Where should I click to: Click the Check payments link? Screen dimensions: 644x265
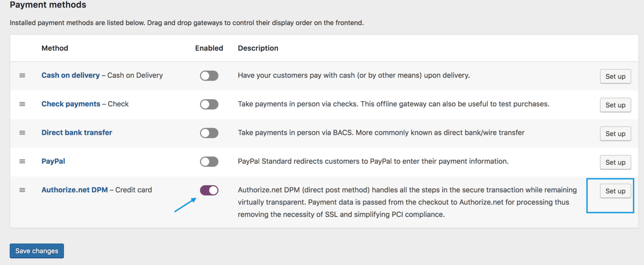pyautogui.click(x=71, y=104)
